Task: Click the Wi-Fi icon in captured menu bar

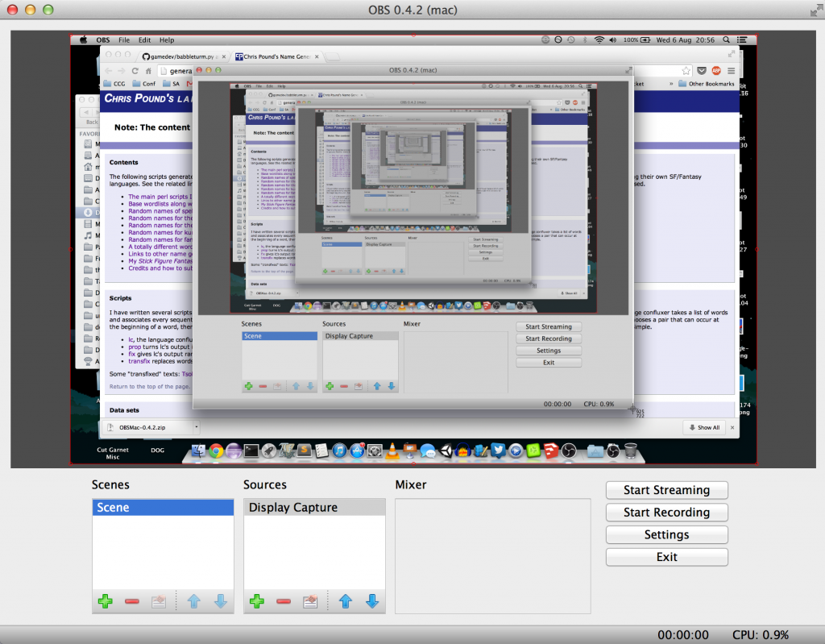Action: (599, 39)
